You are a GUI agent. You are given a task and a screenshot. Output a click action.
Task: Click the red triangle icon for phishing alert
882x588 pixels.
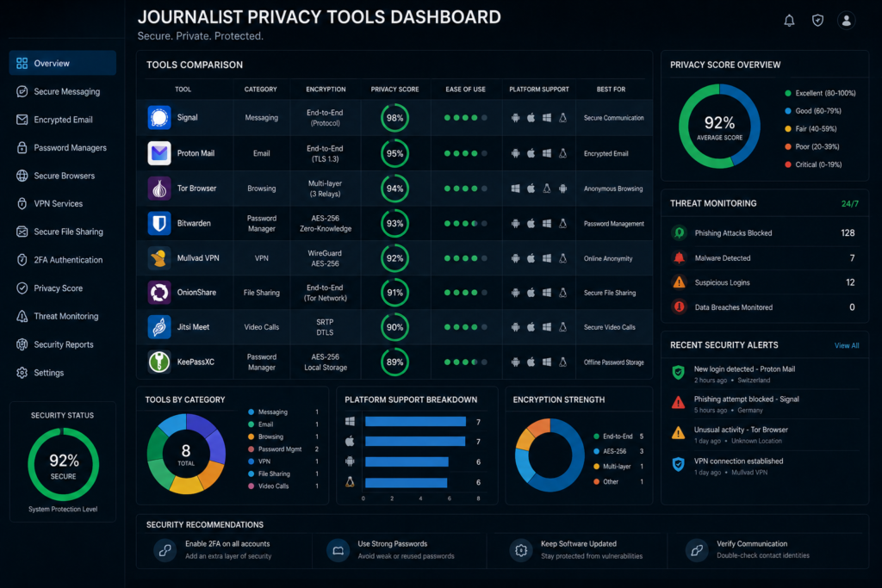pyautogui.click(x=679, y=403)
